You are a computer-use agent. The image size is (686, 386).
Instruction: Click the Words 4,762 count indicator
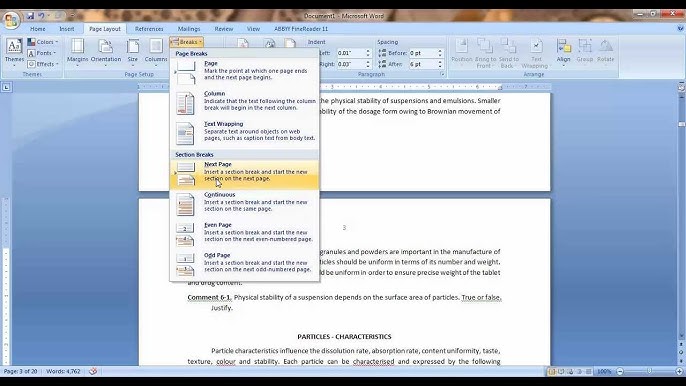coord(63,371)
